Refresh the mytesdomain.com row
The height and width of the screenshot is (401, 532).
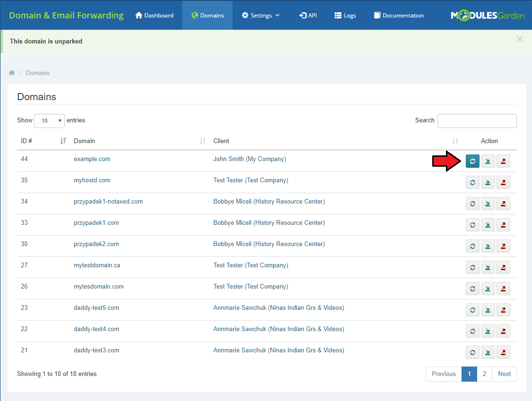pyautogui.click(x=472, y=289)
